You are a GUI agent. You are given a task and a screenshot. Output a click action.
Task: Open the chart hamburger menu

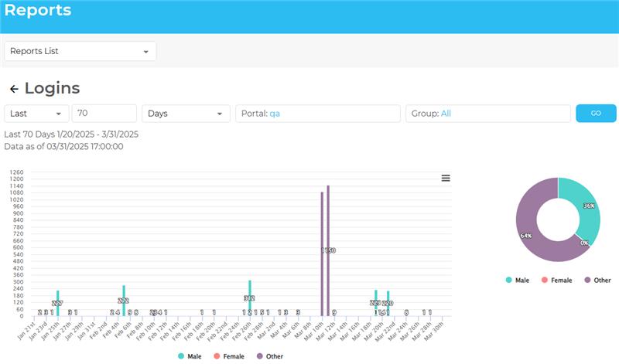[x=446, y=178]
